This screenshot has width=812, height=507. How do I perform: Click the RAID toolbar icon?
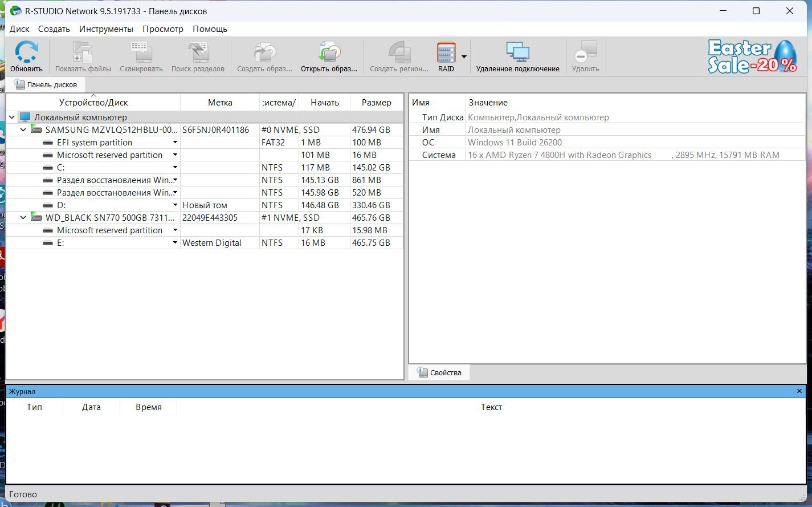[446, 52]
